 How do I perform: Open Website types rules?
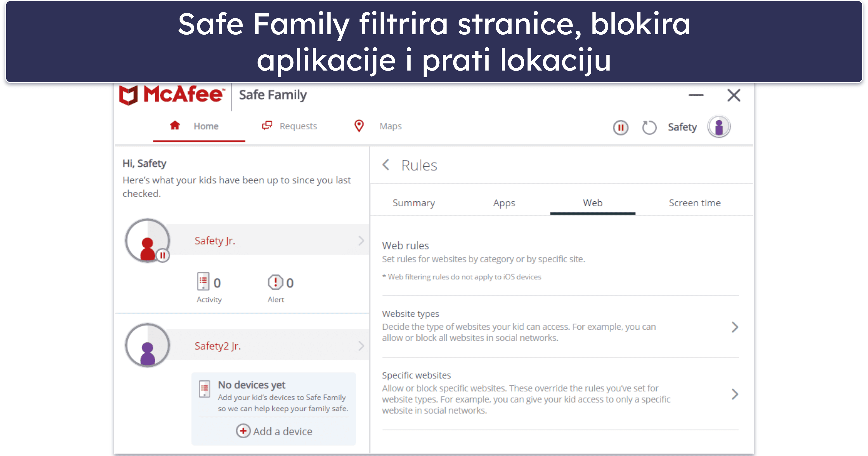coord(560,326)
